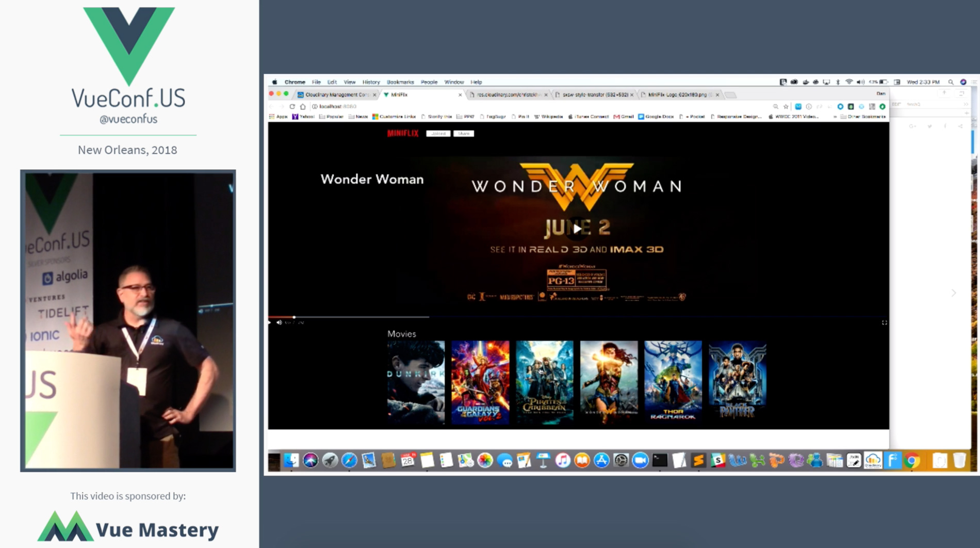Open Google Chrome icon in Dock
This screenshot has width=980, height=548.
(912, 460)
